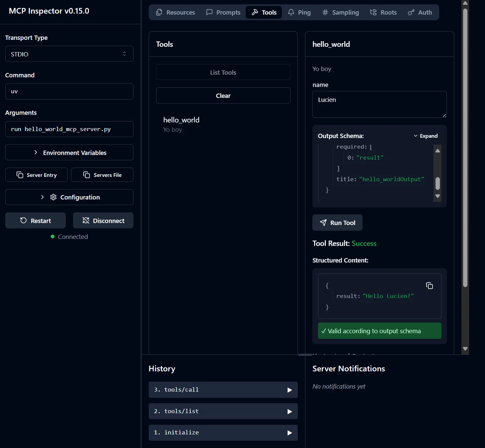The image size is (485, 448).
Task: Open the Ping tab
Action: [299, 12]
